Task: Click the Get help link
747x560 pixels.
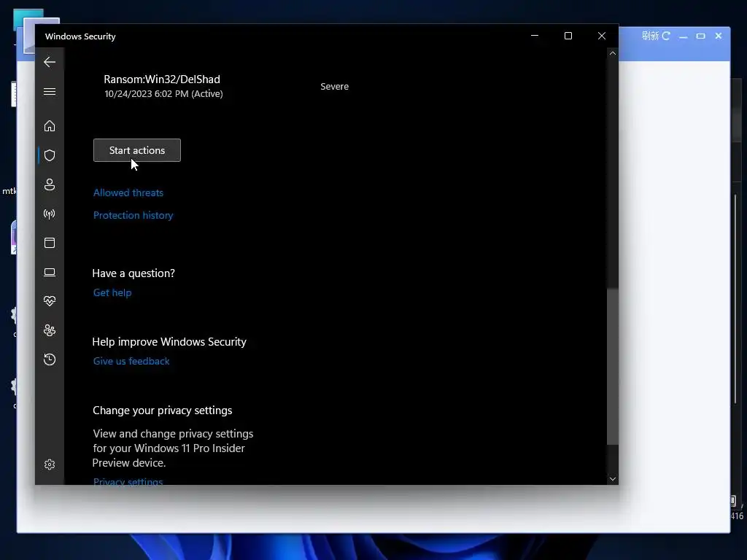Action: click(x=112, y=293)
